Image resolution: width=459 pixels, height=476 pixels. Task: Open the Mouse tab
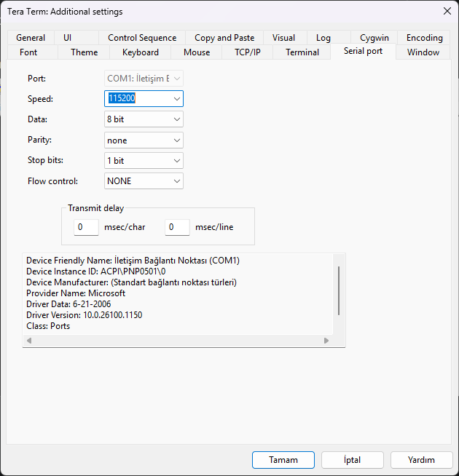pos(197,52)
